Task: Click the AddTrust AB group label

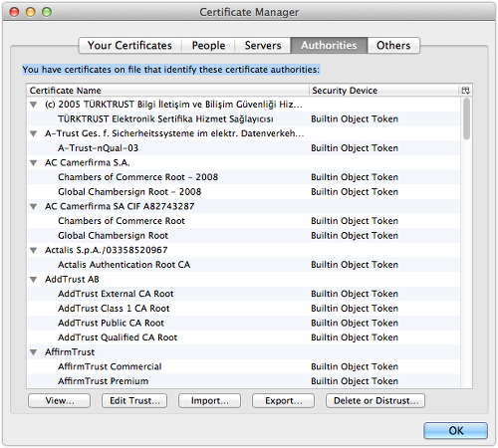Action: (x=72, y=280)
